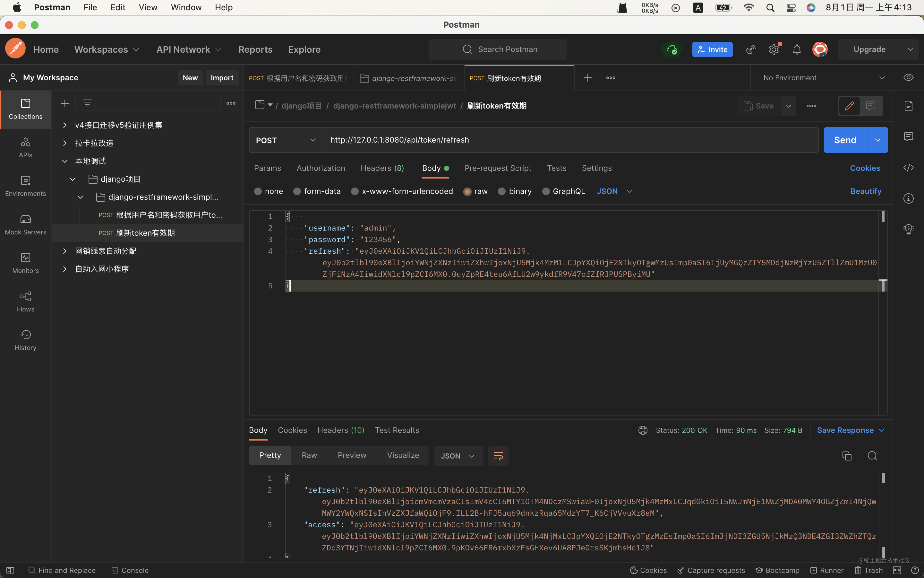
Task: Open the APIs sidebar panel
Action: click(x=26, y=148)
